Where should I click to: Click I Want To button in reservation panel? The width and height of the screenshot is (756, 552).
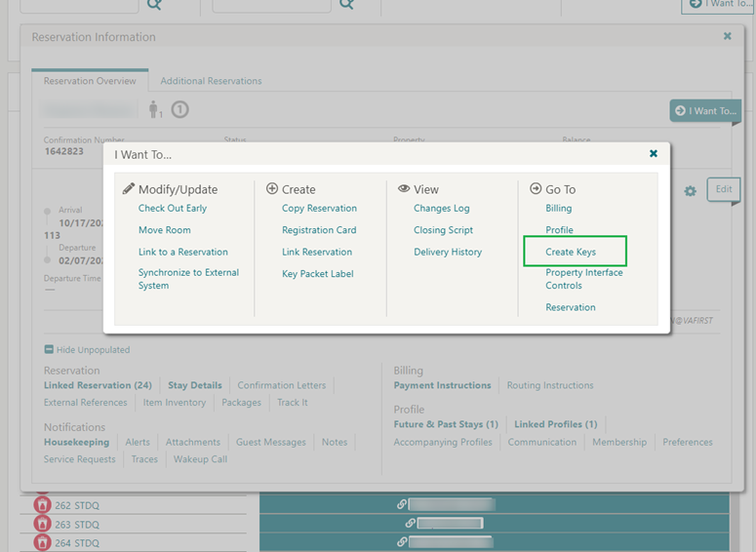(705, 111)
